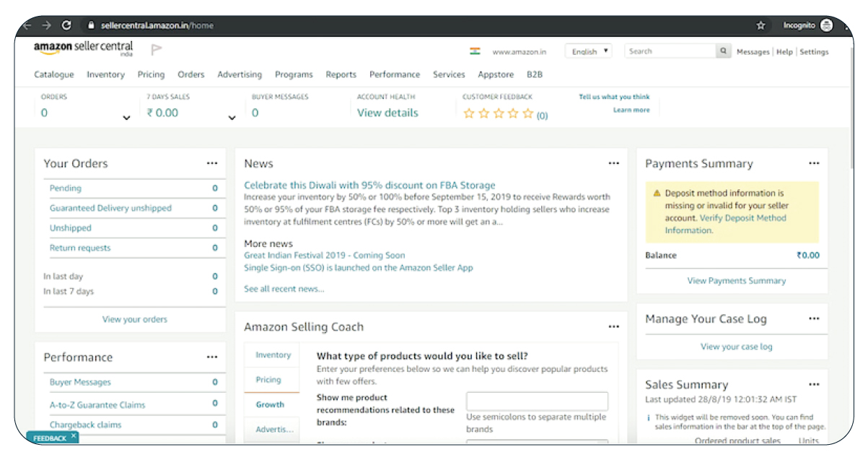Screen dimensions: 868x460
Task: Open the B2B menu
Action: [535, 74]
